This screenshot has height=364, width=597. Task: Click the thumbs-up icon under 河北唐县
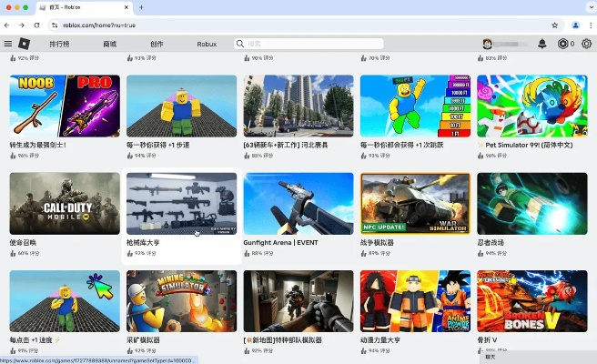(x=247, y=156)
